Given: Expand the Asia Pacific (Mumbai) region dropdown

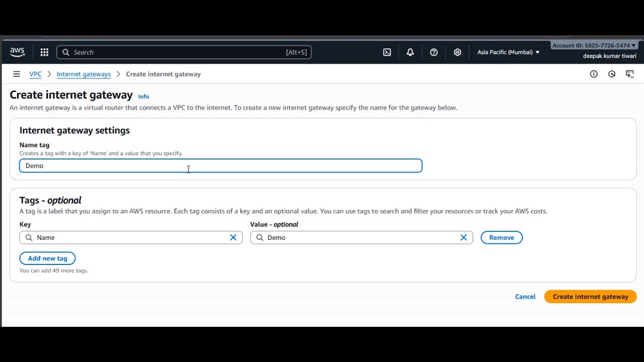Looking at the screenshot, I should point(508,52).
